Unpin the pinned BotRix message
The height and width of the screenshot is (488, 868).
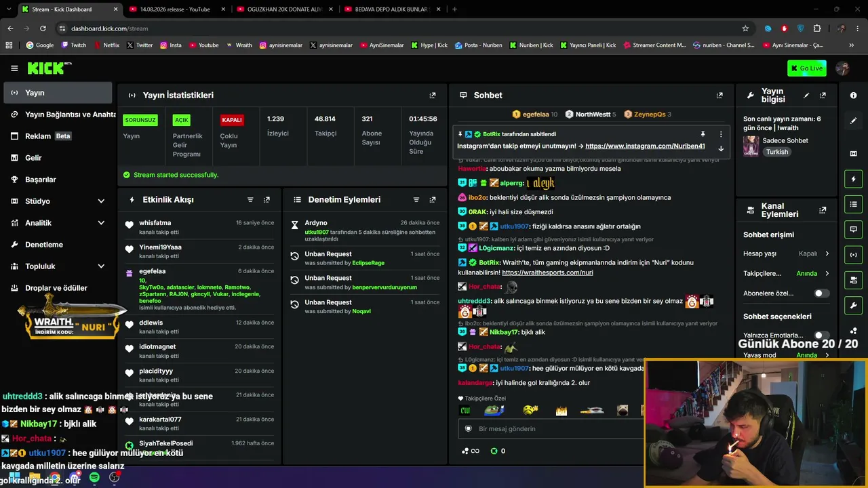pos(703,134)
